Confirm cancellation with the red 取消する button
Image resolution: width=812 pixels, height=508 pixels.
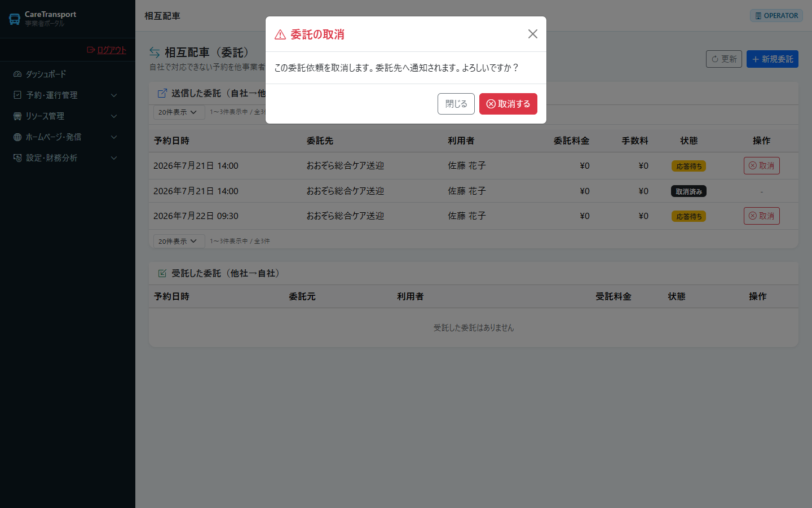point(508,104)
